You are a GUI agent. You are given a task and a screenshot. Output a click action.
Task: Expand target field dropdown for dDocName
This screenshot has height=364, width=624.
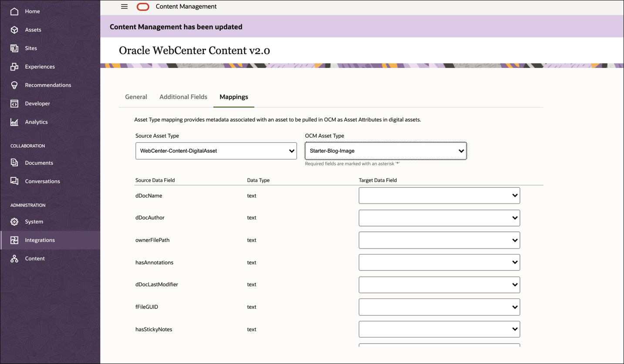[439, 196]
